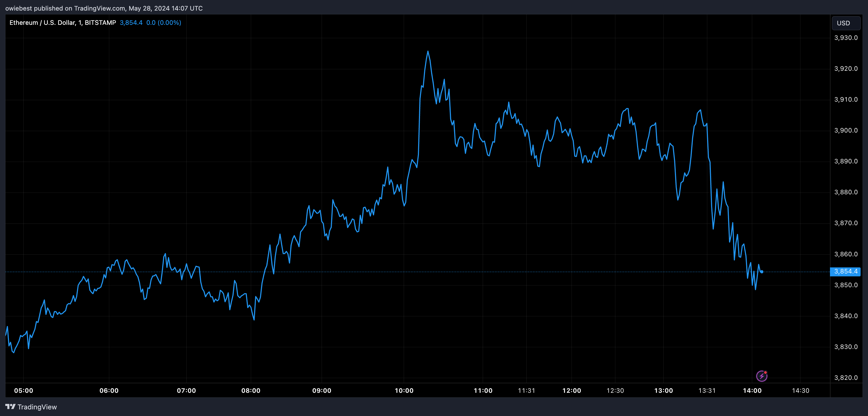Click the 09:00 time axis label
Viewport: 868px width, 416px height.
click(322, 390)
